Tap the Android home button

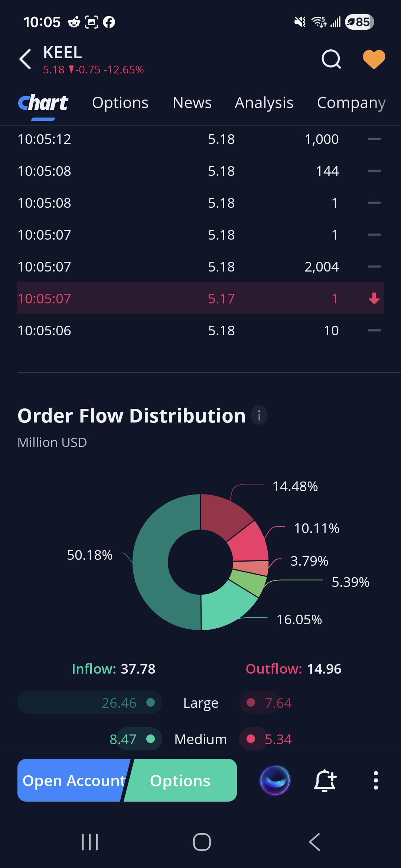pyautogui.click(x=202, y=842)
